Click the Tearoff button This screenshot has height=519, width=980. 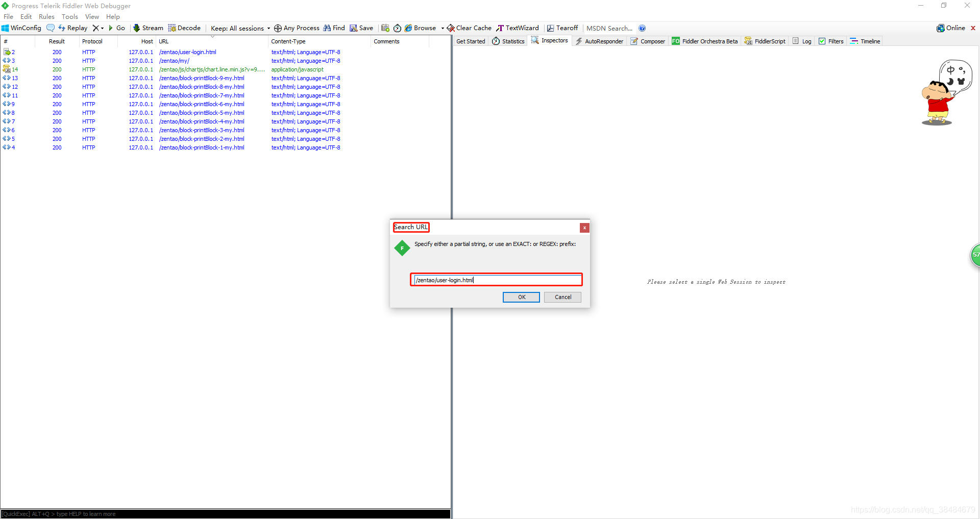(x=562, y=28)
